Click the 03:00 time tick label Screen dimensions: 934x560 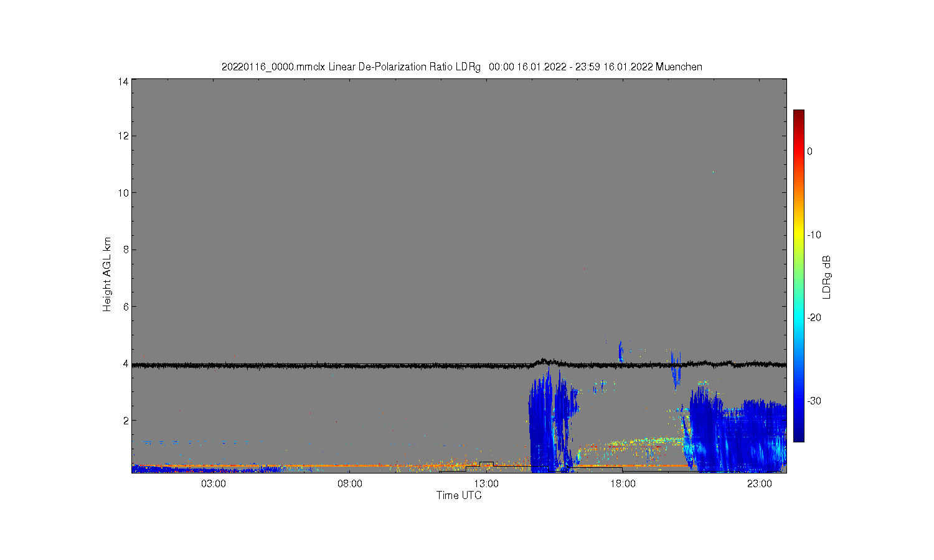coord(214,484)
